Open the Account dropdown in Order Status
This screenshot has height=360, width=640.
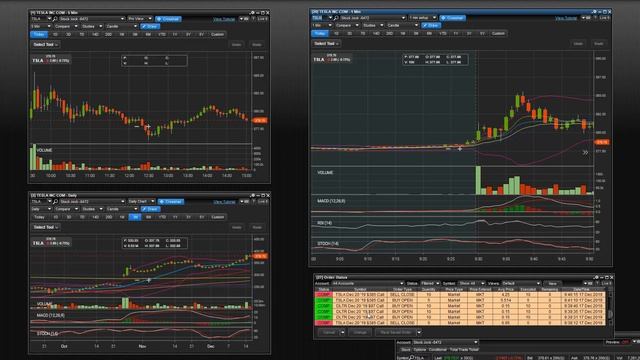click(367, 283)
